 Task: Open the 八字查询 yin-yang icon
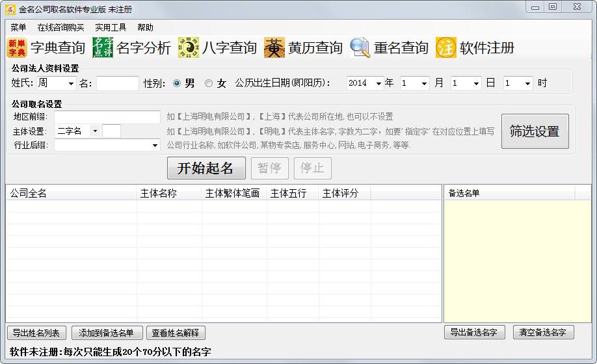(x=189, y=48)
